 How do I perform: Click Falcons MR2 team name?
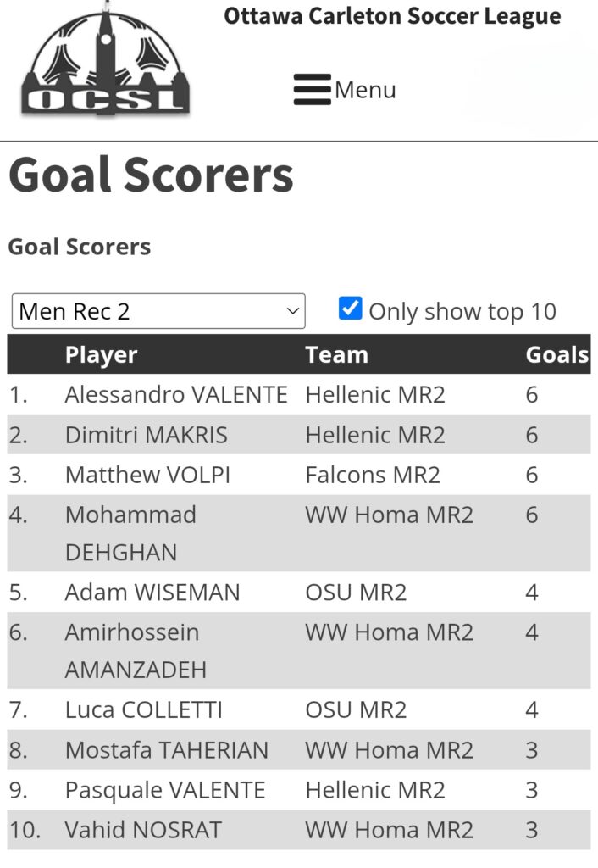(x=373, y=475)
